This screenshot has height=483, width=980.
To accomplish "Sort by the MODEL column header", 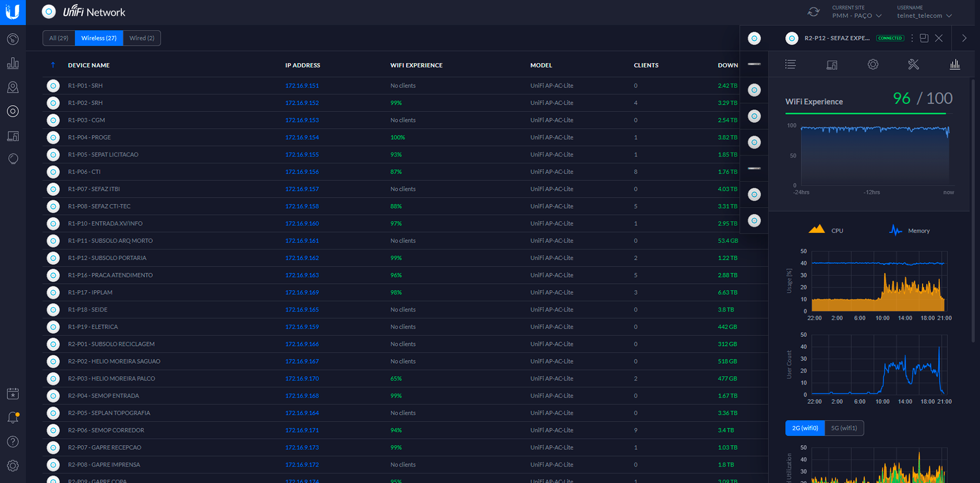I will [541, 65].
